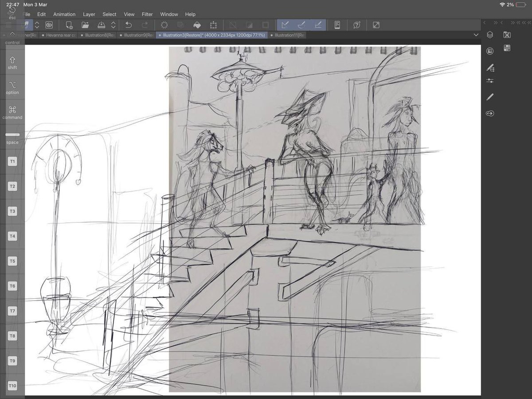Open the Tool Property sliders icon
Viewport: 532px width, 399px height.
click(490, 81)
